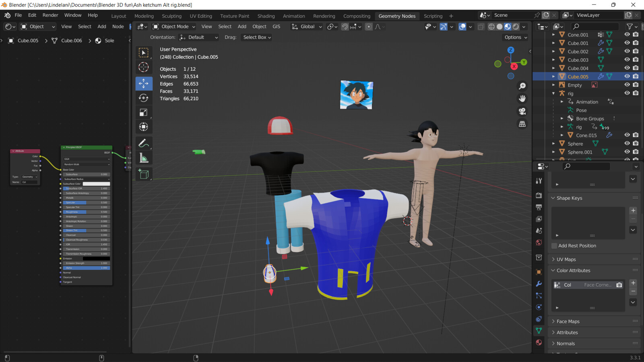The image size is (644, 362).
Task: Select the Move tool
Action: point(144,83)
